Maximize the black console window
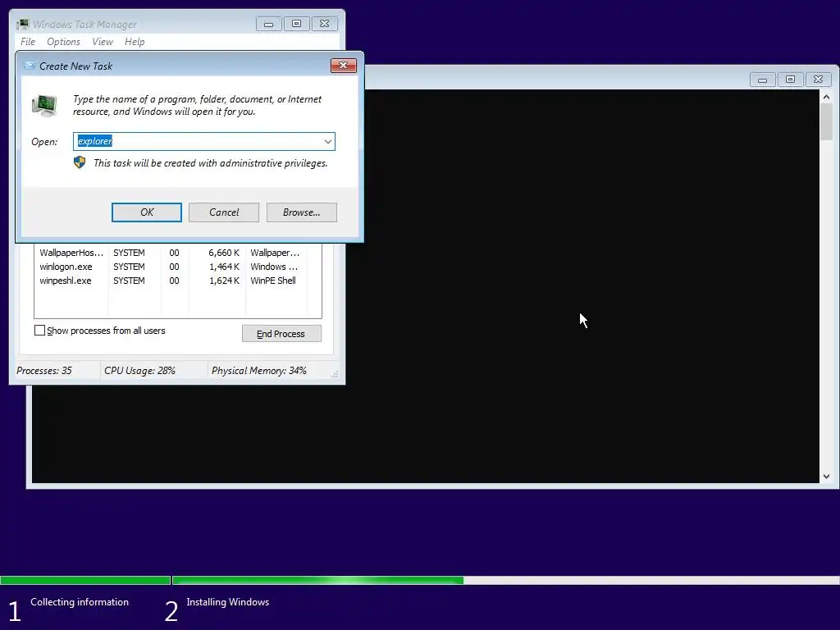This screenshot has height=630, width=840. pyautogui.click(x=790, y=80)
